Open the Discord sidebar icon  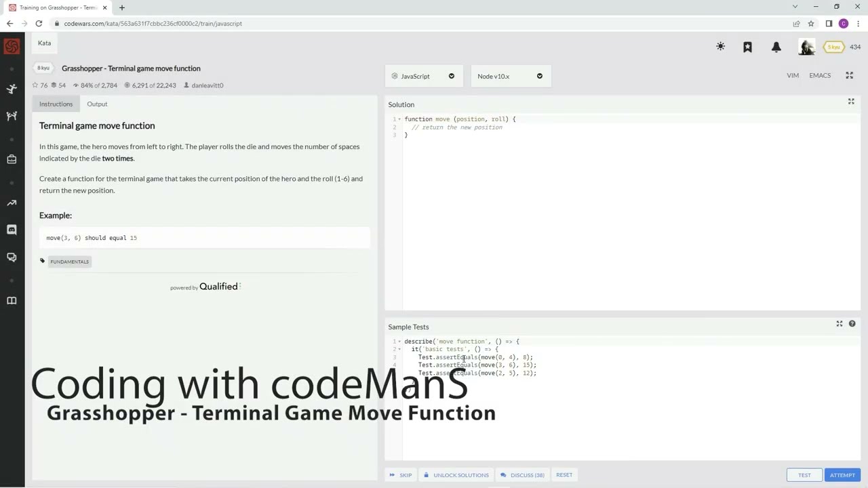coord(12,230)
